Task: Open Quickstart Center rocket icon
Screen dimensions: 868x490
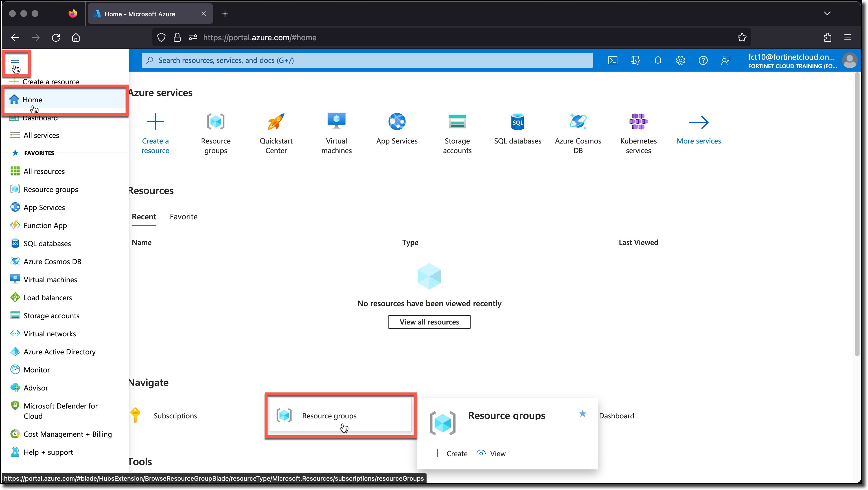Action: (x=276, y=122)
